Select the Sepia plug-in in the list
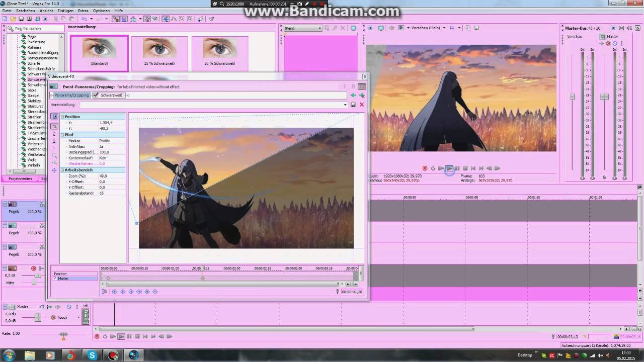 [x=32, y=90]
